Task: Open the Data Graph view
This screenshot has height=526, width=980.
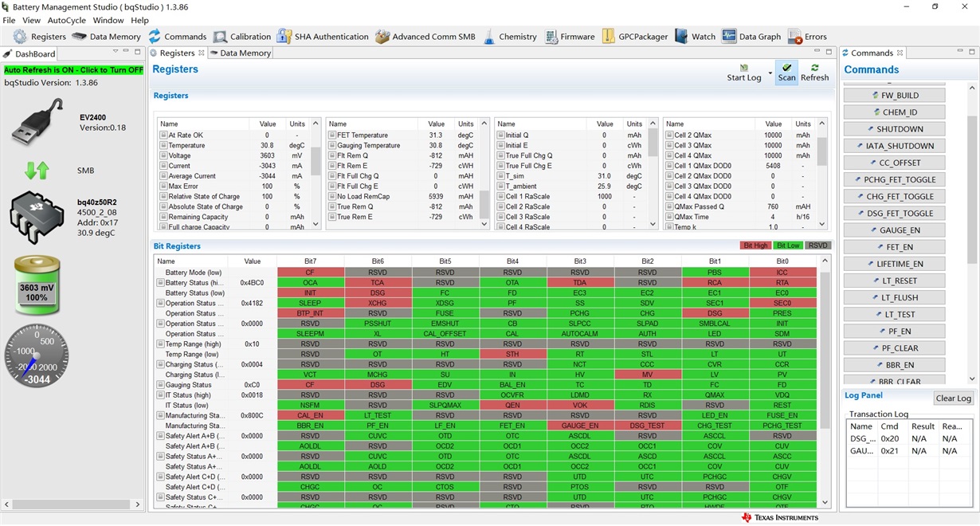Action: tap(751, 37)
